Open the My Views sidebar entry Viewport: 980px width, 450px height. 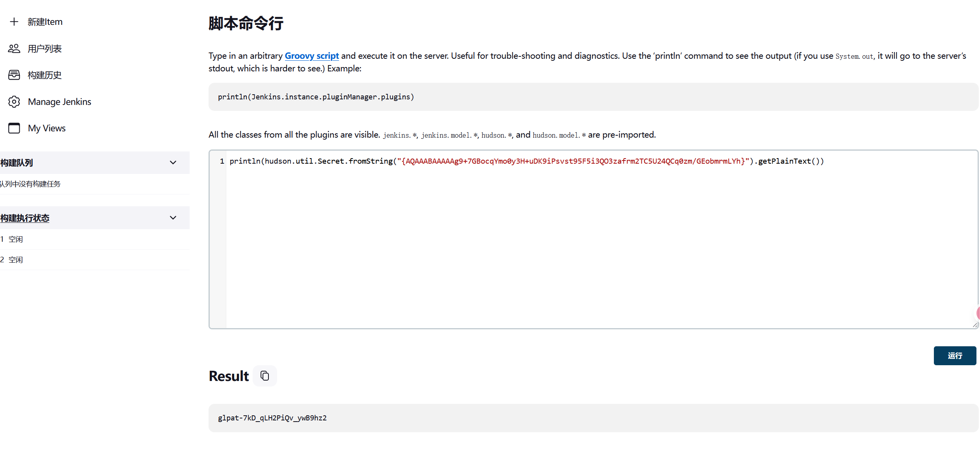(47, 128)
